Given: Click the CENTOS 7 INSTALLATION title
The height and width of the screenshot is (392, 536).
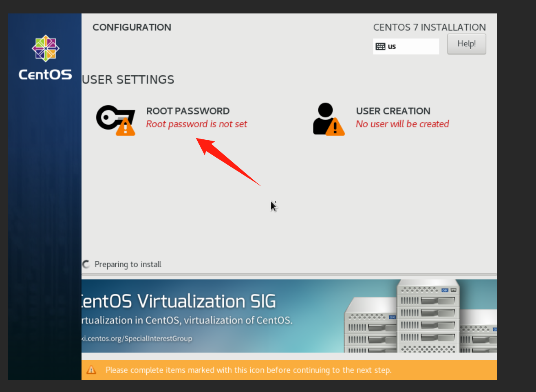Looking at the screenshot, I should coord(429,27).
